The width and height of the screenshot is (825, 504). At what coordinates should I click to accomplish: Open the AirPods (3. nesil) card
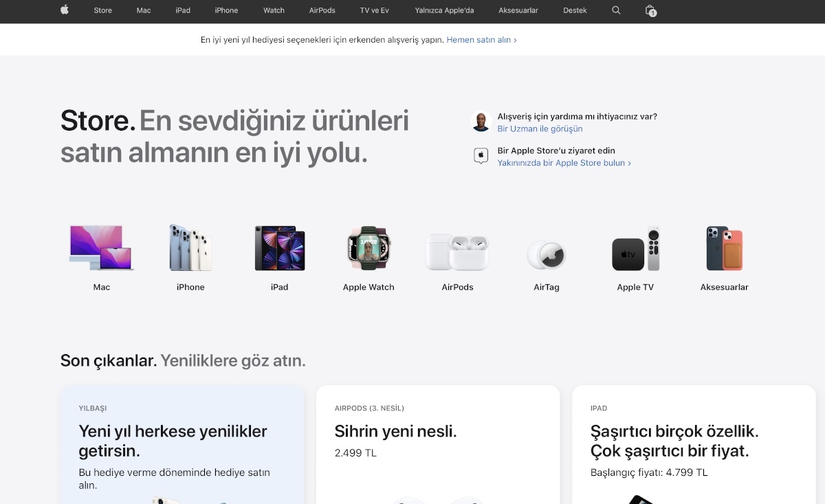click(438, 444)
